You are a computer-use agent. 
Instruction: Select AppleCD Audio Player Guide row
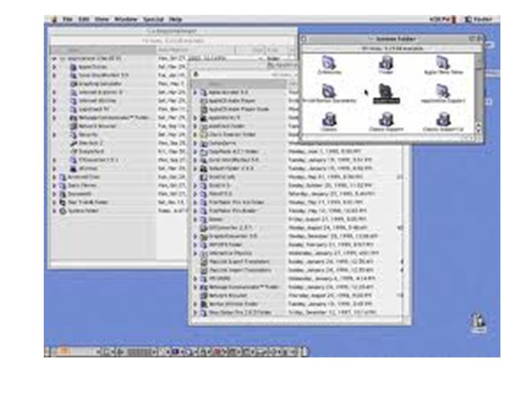coord(235,109)
